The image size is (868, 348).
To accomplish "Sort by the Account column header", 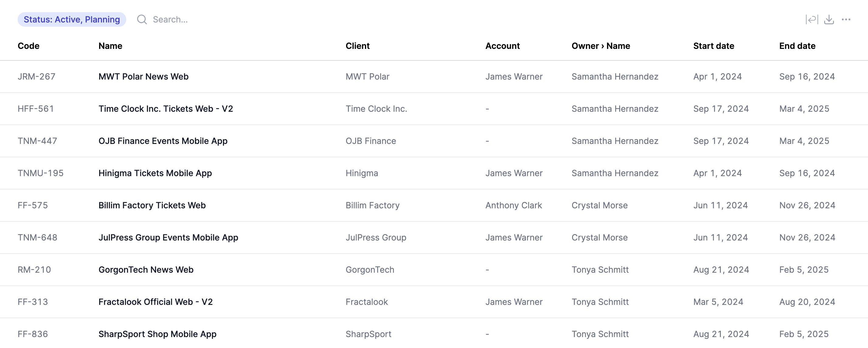I will 502,46.
